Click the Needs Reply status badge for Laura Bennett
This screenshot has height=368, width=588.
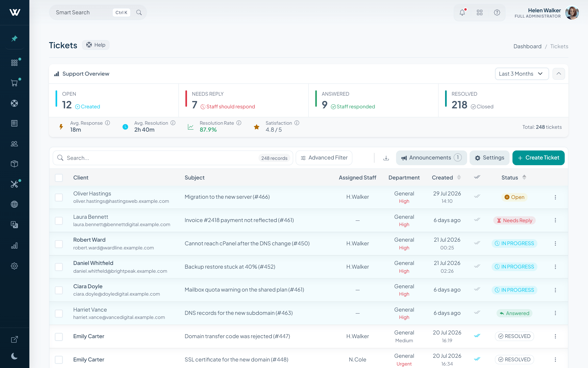tap(514, 221)
